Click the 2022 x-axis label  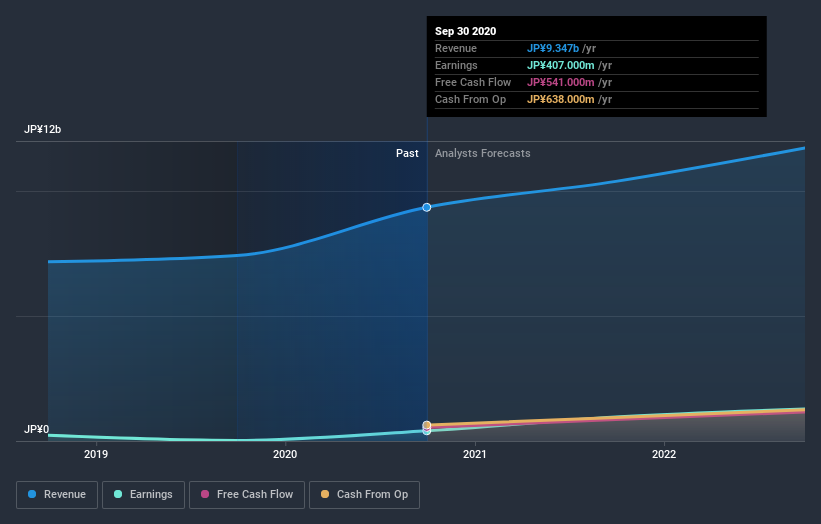[664, 454]
